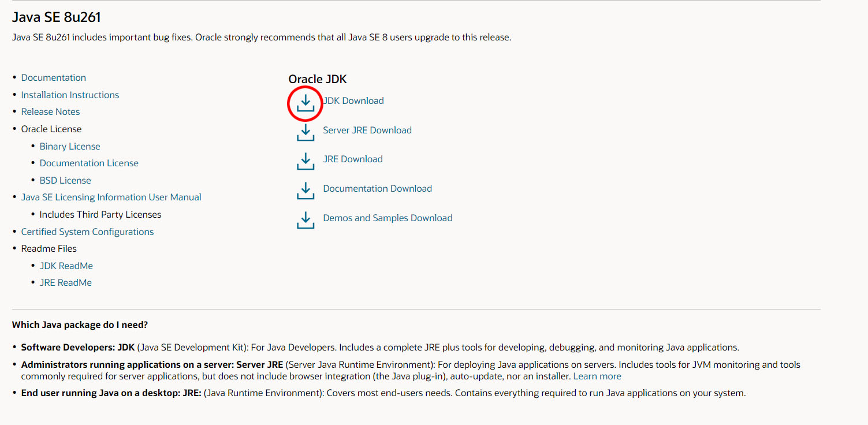Click the Documentation Download arrow icon
868x425 pixels.
[306, 190]
